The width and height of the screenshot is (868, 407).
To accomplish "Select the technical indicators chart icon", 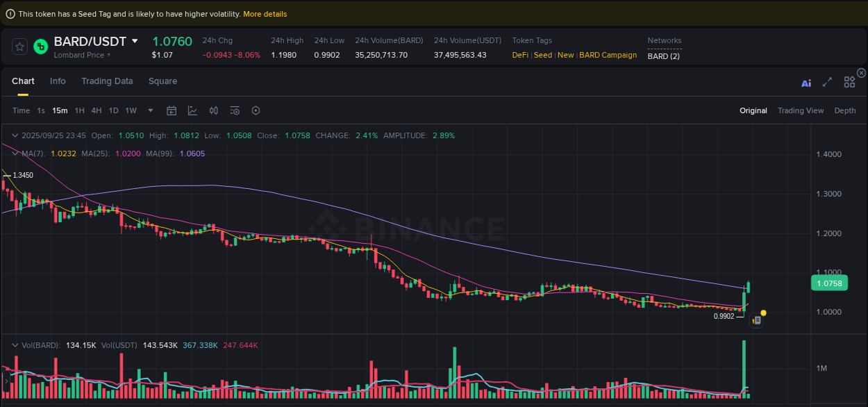I will point(192,110).
